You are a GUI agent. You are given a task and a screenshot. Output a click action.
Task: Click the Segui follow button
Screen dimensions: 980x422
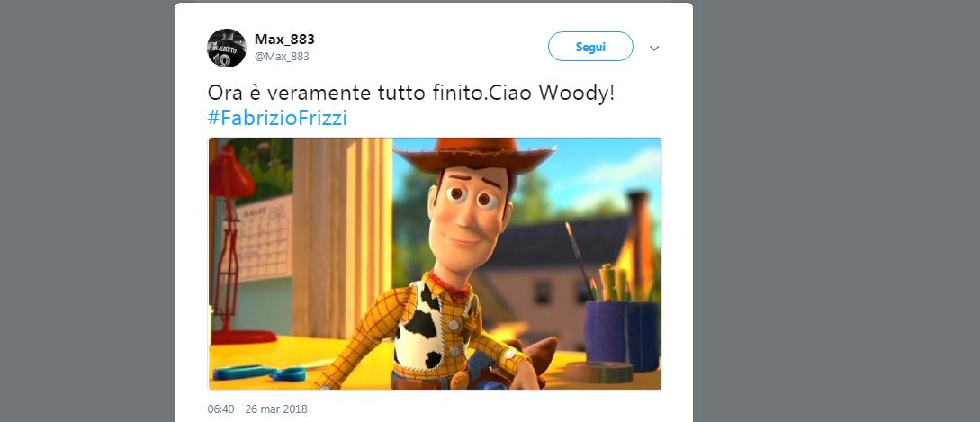pyautogui.click(x=590, y=47)
